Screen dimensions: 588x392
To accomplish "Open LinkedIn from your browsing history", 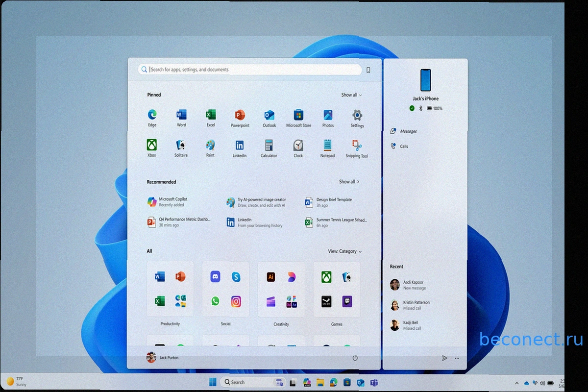I will [x=254, y=222].
